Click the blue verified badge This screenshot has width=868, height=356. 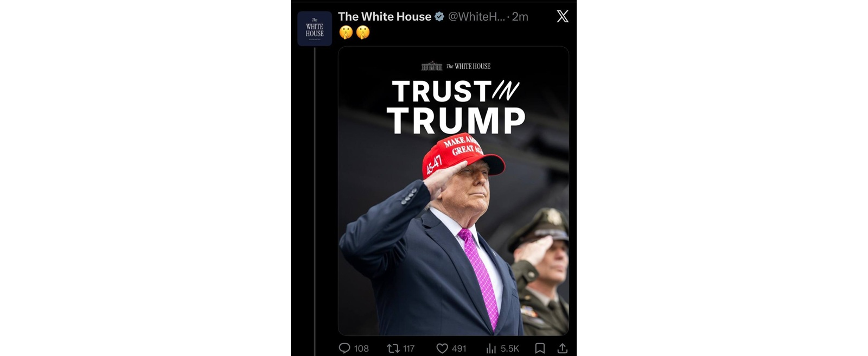439,17
